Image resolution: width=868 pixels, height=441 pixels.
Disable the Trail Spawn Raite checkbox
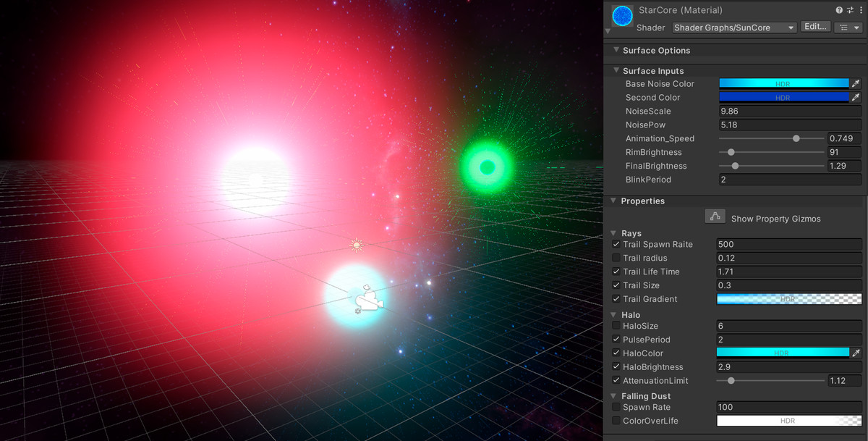pos(616,244)
